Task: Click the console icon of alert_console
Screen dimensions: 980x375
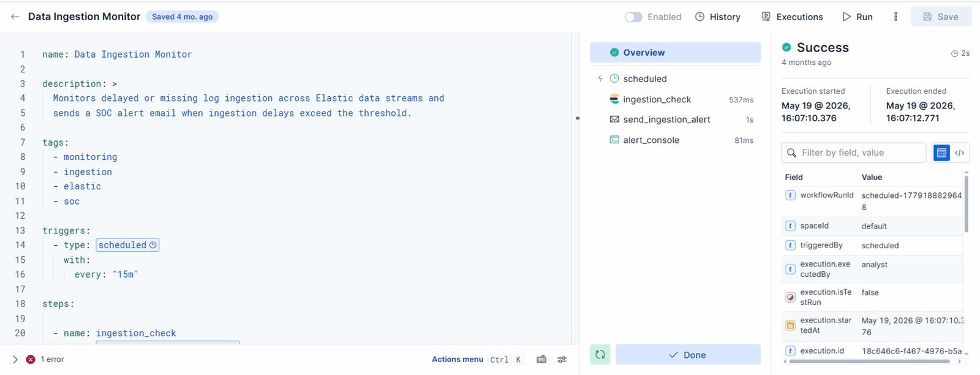Action: click(614, 140)
